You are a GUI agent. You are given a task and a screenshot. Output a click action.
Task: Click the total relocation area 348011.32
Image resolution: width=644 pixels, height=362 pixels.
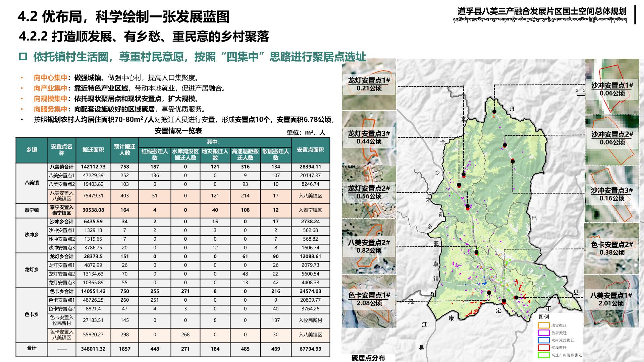(93, 349)
